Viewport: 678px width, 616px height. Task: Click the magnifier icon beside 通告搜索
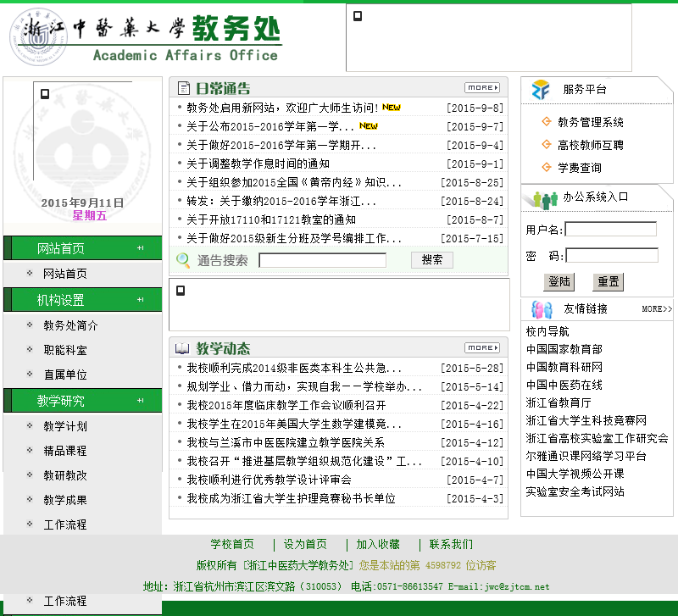tap(183, 260)
